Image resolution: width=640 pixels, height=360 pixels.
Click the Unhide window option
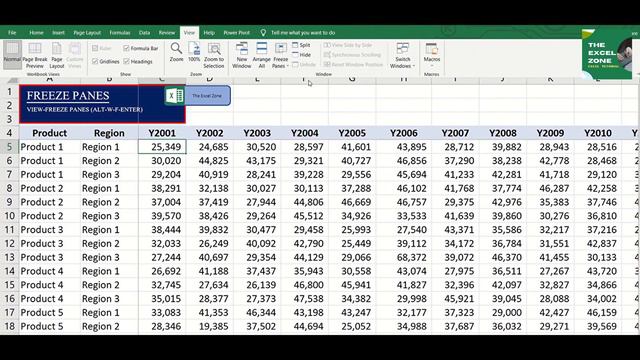coord(304,64)
